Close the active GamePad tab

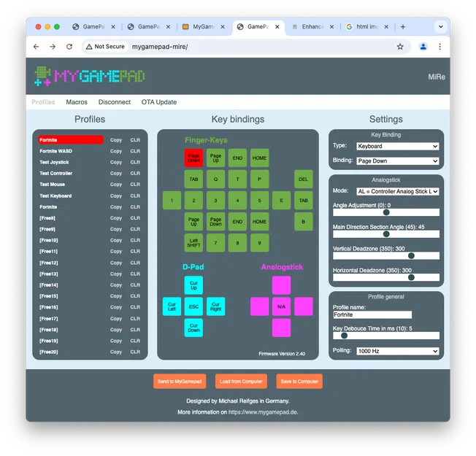[277, 27]
